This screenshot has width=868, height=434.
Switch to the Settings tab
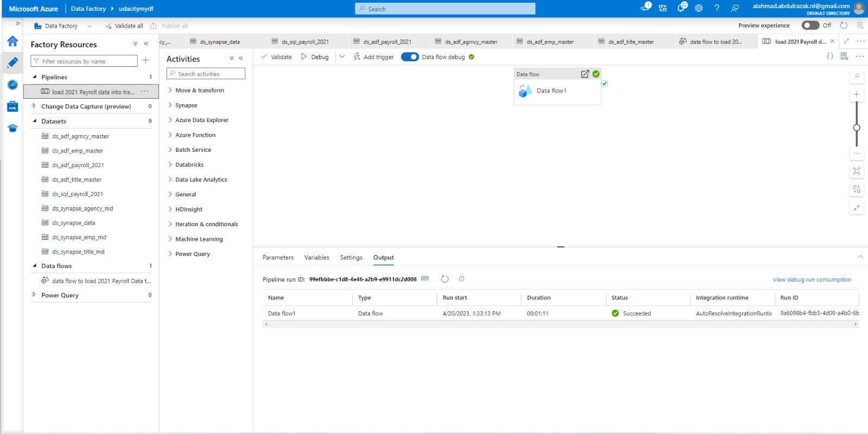351,258
